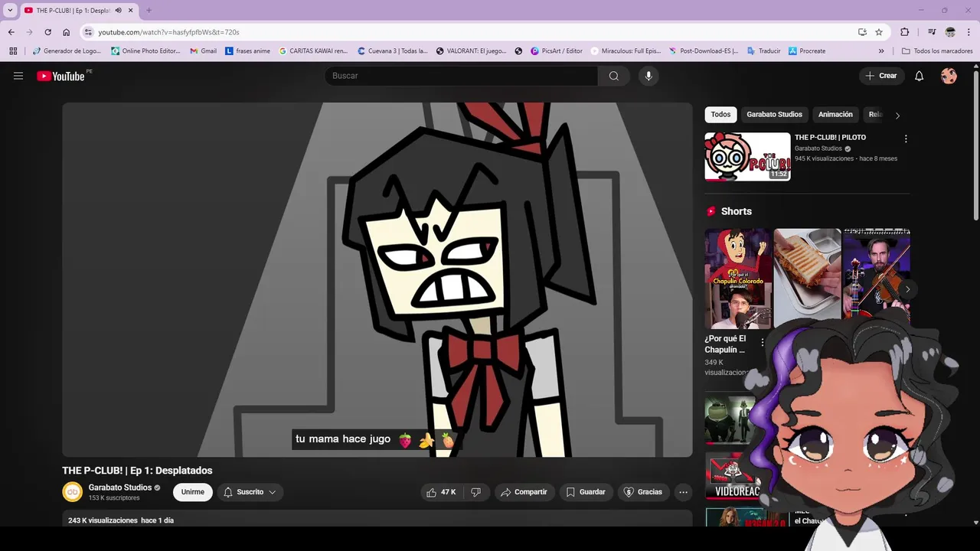Bookmark this page with the star

point(879,32)
